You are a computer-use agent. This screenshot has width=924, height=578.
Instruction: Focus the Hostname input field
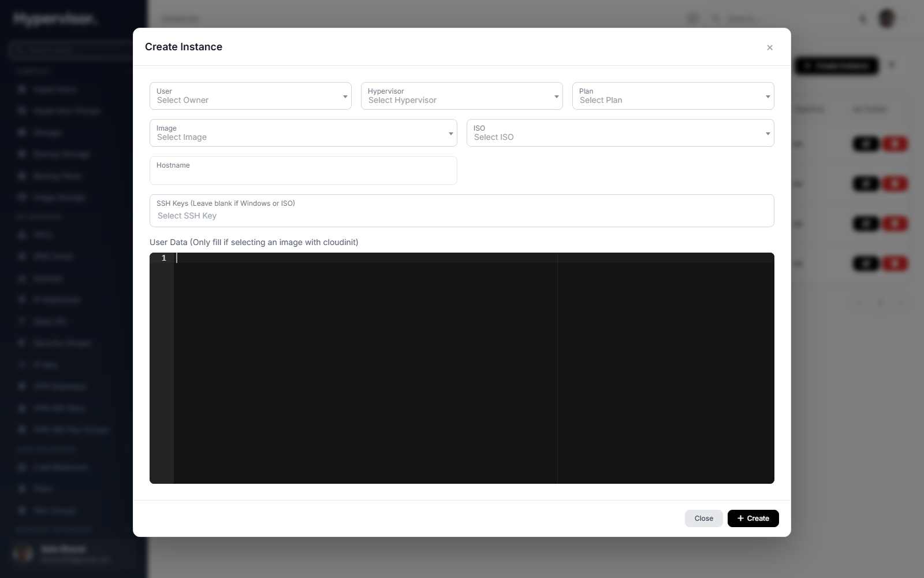tap(303, 171)
